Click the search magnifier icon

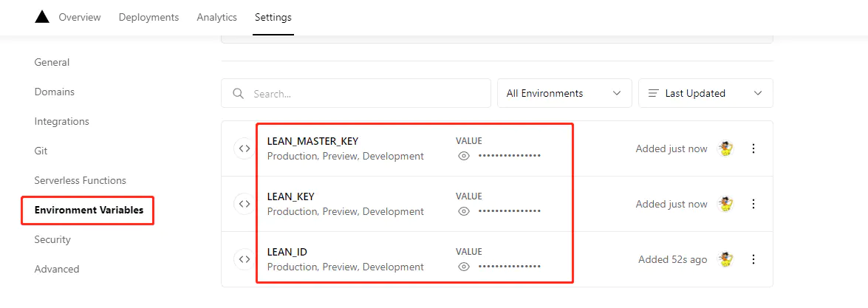tap(239, 94)
